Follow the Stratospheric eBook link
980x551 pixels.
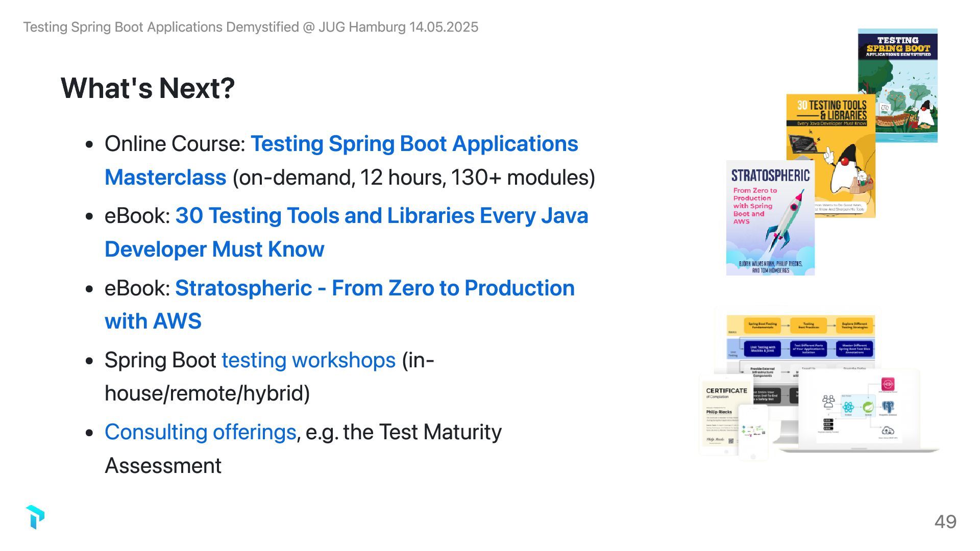tap(375, 288)
